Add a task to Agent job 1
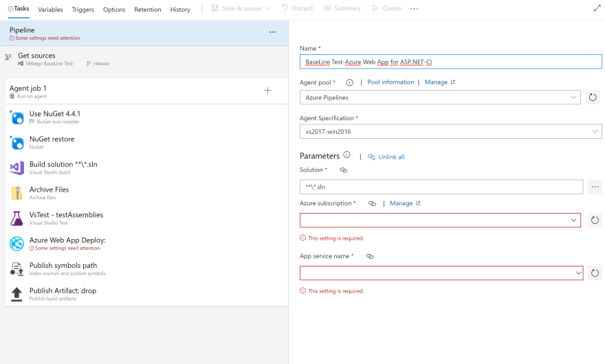The image size is (605, 364). click(x=267, y=91)
